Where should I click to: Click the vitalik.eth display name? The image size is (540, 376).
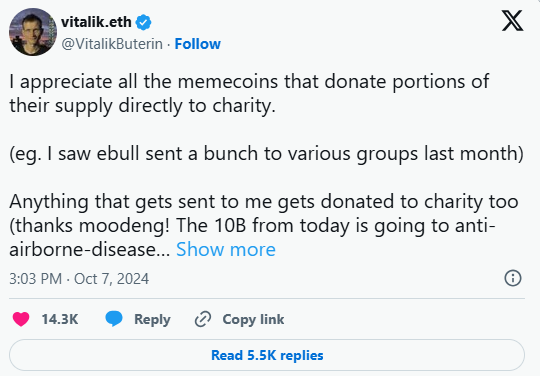pos(96,22)
